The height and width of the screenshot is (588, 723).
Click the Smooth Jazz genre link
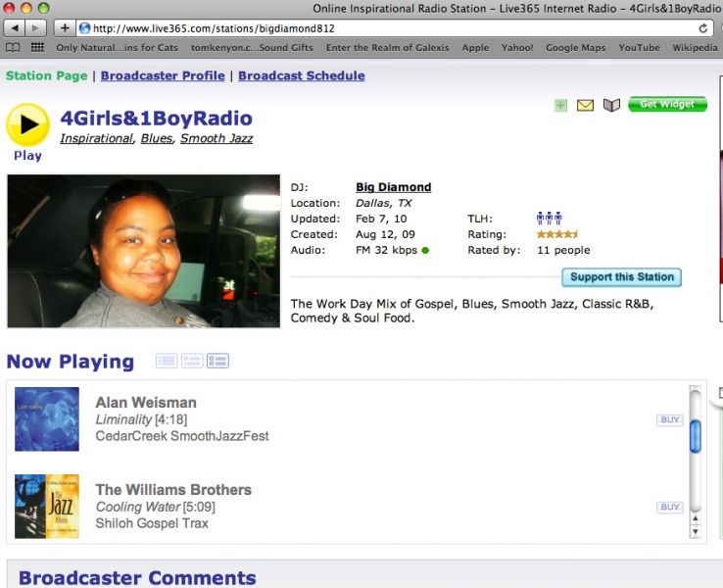coord(217,139)
